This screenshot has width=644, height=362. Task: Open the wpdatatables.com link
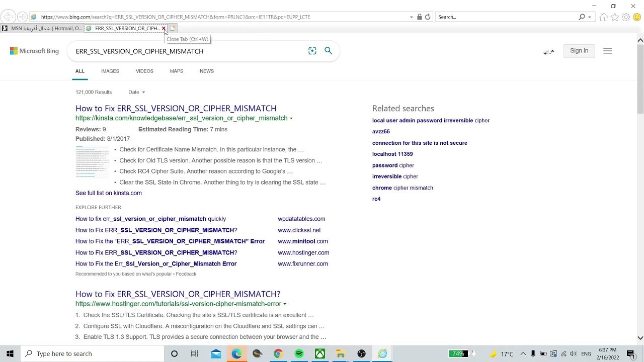301,219
